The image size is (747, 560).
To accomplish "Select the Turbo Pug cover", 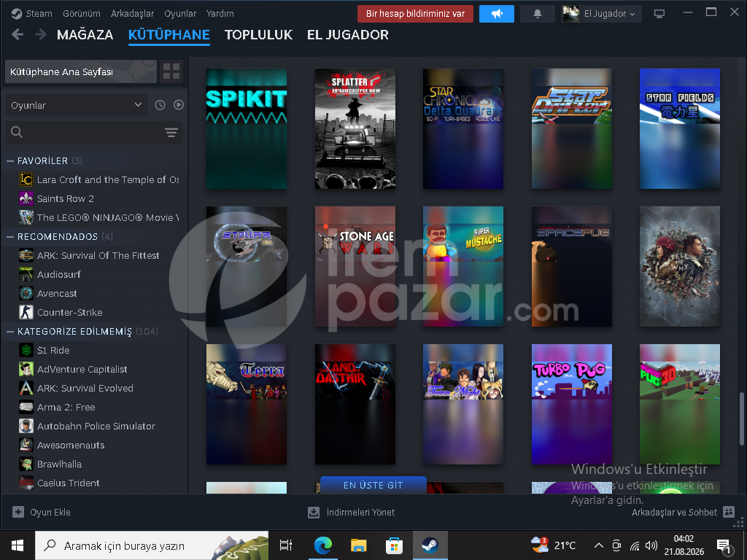I will click(x=572, y=404).
